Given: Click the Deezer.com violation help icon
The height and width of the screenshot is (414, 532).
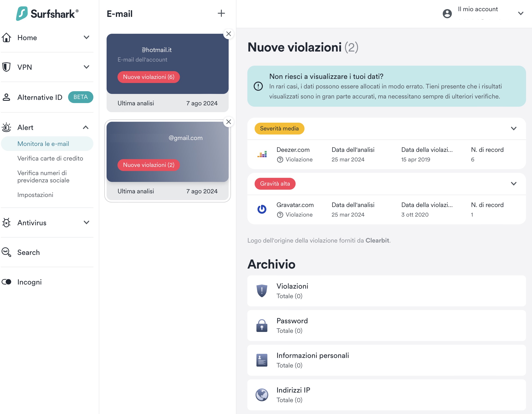Looking at the screenshot, I should pos(280,160).
